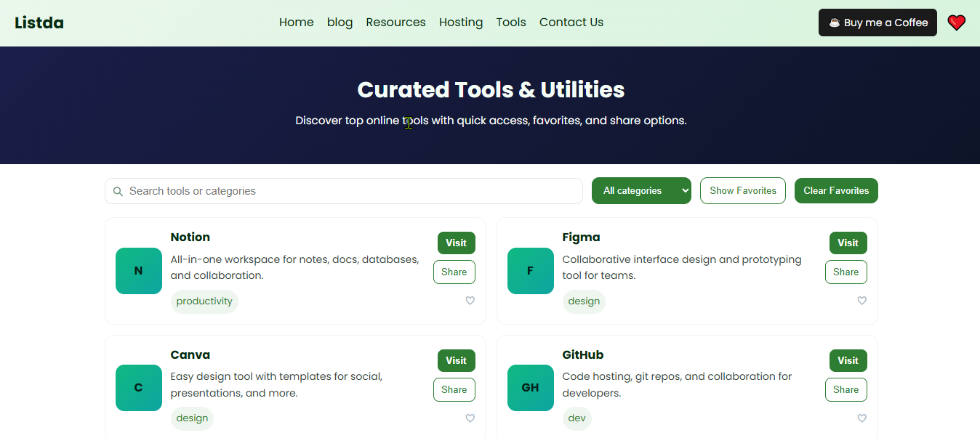Click the design tag on Canva
This screenshot has height=438, width=980.
(192, 418)
